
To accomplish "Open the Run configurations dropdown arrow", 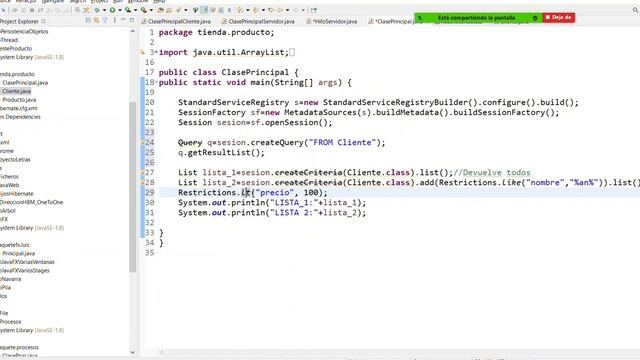I will pos(120,10).
